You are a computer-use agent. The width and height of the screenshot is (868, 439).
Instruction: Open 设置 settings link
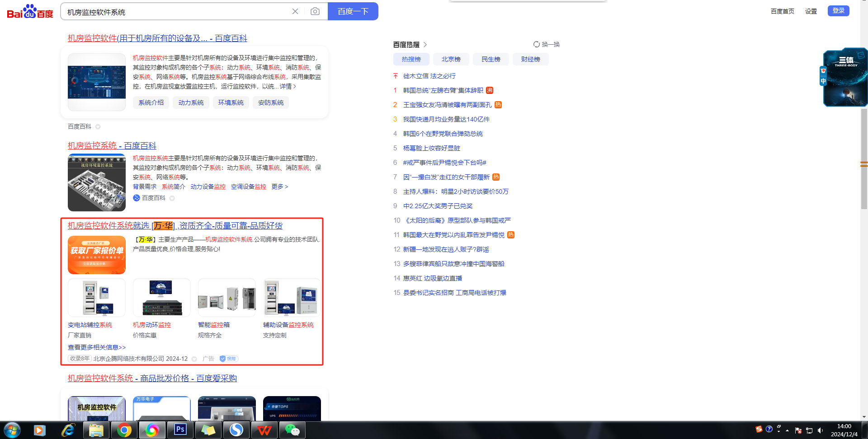click(x=811, y=11)
